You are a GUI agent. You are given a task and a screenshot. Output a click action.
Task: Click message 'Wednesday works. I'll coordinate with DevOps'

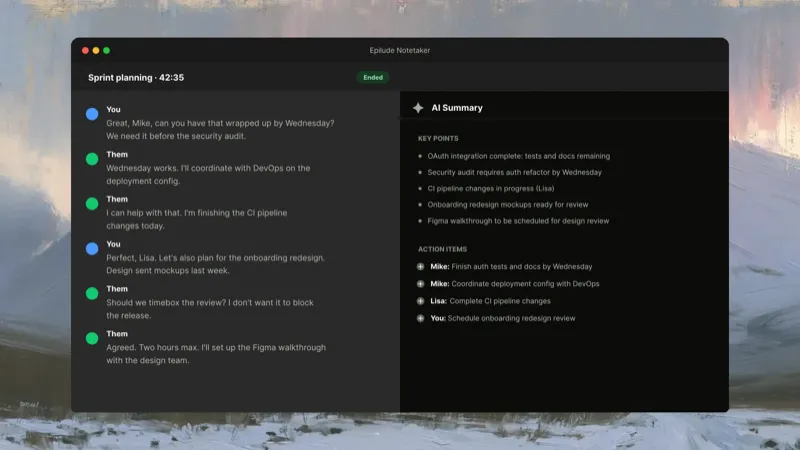(x=208, y=174)
